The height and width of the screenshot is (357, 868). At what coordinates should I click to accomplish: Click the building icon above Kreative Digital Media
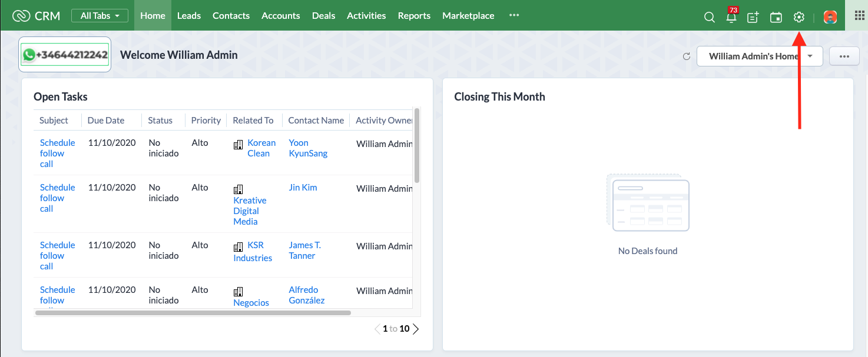(x=238, y=189)
